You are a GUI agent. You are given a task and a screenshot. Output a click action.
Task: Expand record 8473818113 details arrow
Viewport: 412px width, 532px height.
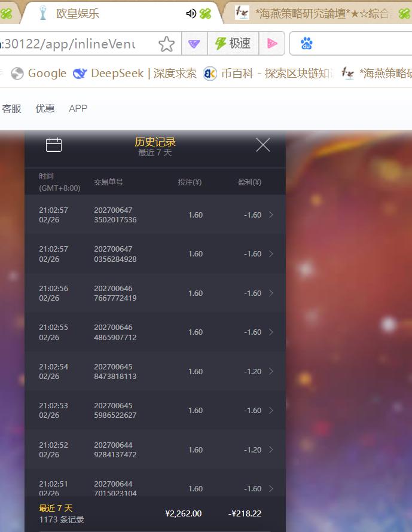271,372
